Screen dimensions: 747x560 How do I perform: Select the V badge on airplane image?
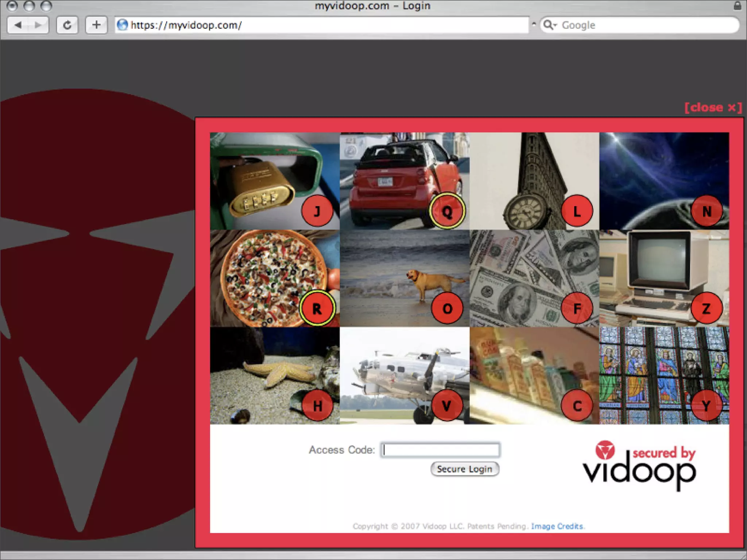point(447,405)
